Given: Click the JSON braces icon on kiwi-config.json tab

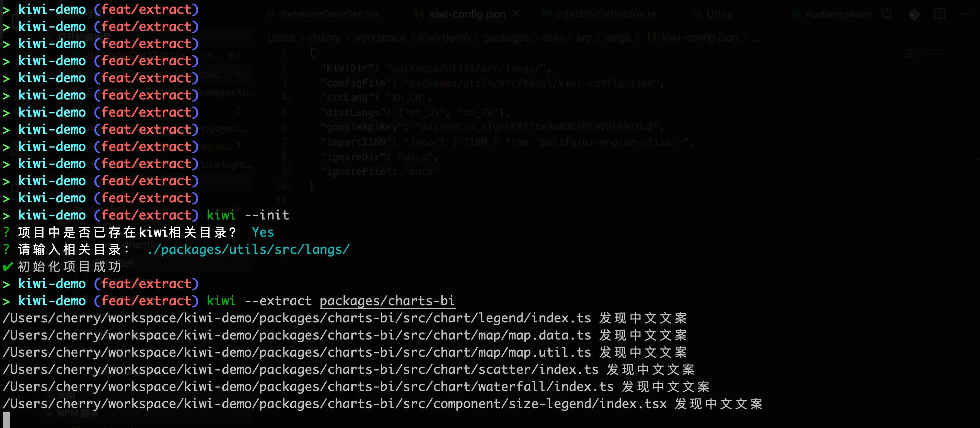Looking at the screenshot, I should click(419, 14).
